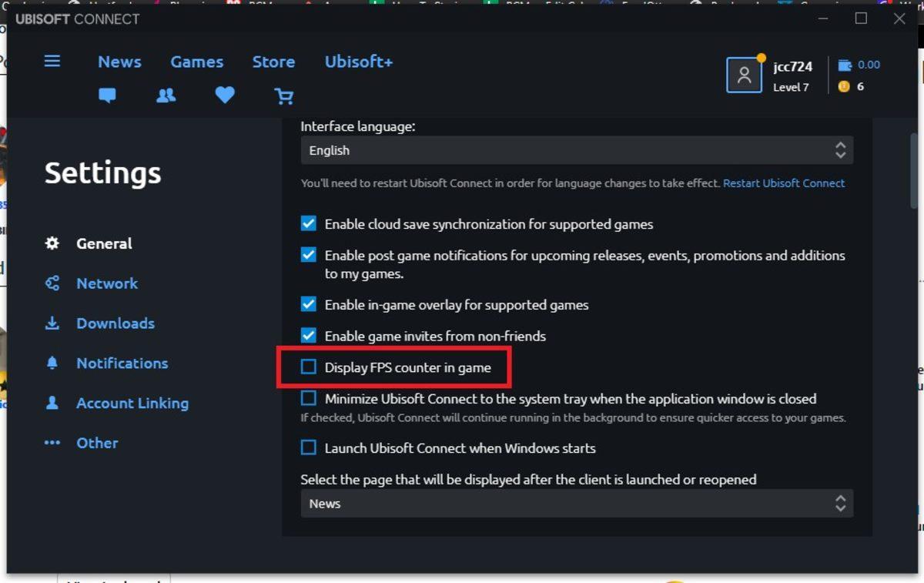Click the wallet balance icon
This screenshot has height=583, width=924.
[845, 65]
